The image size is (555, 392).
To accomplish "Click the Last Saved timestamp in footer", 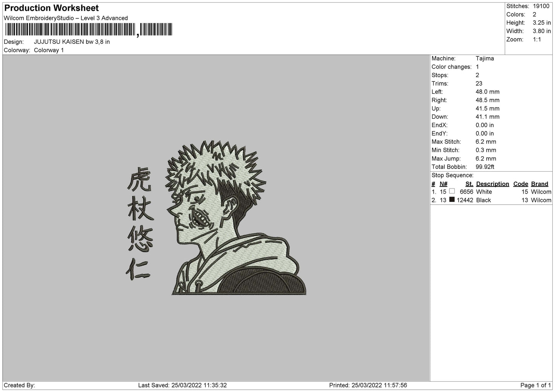I will (x=182, y=385).
